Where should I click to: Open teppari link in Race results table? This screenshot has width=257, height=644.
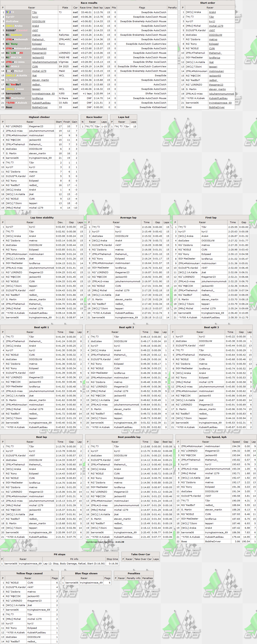pyautogui.click(x=36, y=89)
